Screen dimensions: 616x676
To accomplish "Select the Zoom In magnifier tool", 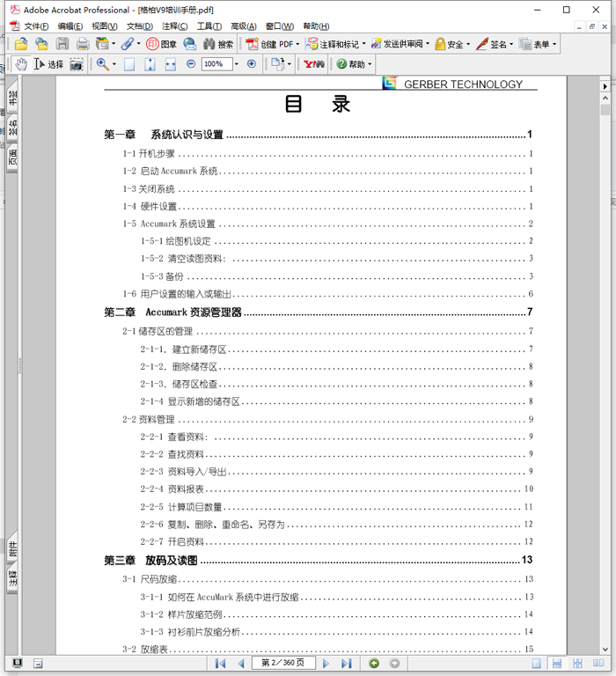I will tap(103, 64).
